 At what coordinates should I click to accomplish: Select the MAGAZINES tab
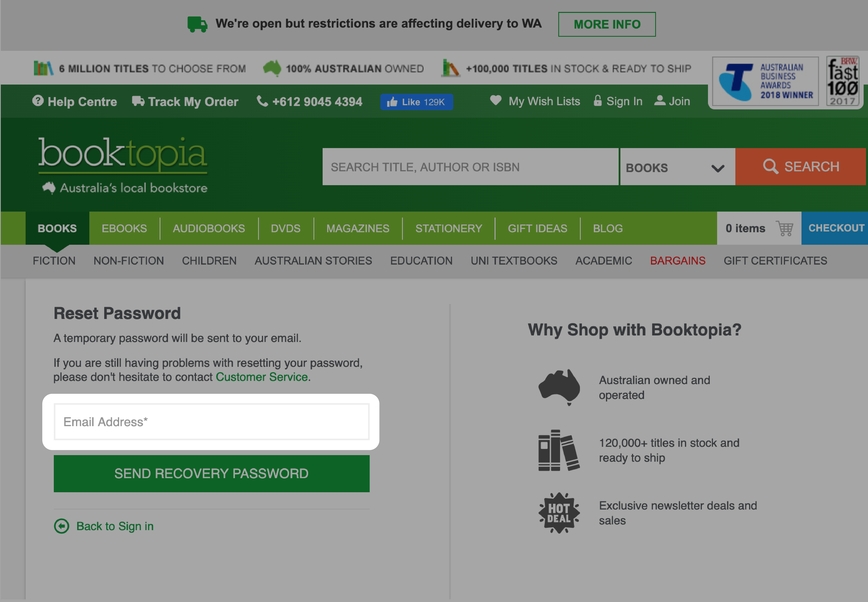point(358,228)
